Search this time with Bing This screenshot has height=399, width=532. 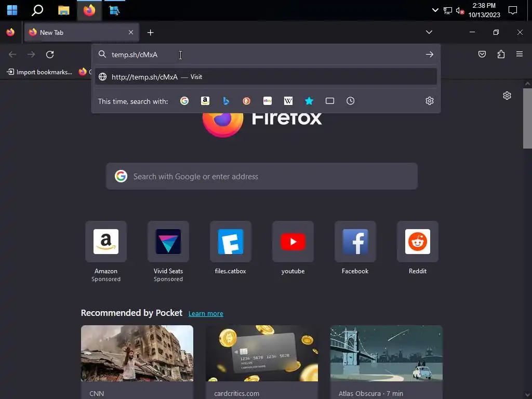[225, 101]
